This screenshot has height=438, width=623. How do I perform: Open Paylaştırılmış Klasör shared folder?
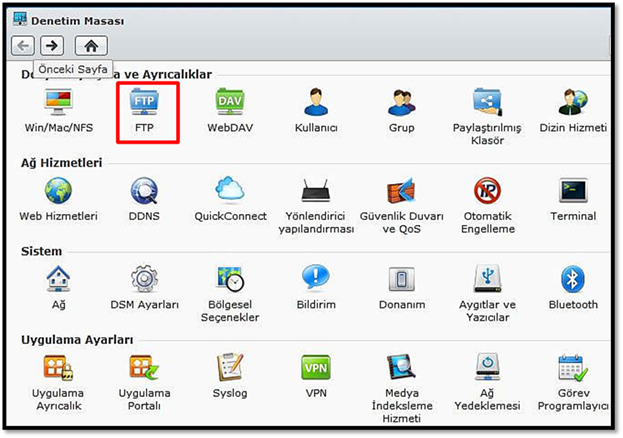487,105
